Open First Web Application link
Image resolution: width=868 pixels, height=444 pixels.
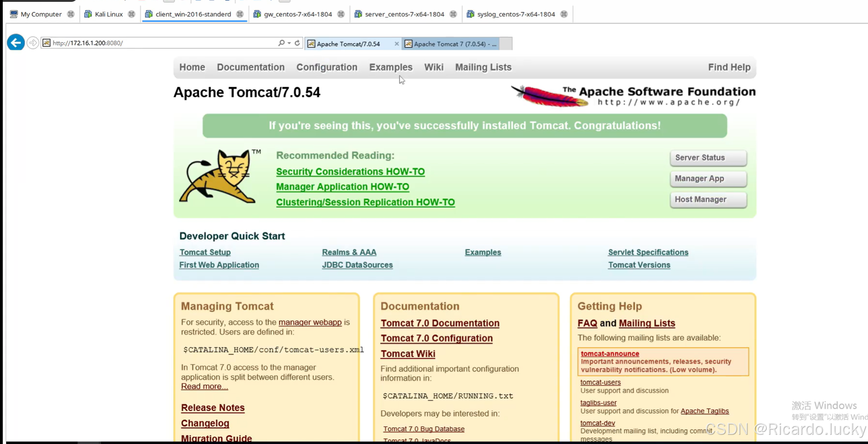coord(219,265)
